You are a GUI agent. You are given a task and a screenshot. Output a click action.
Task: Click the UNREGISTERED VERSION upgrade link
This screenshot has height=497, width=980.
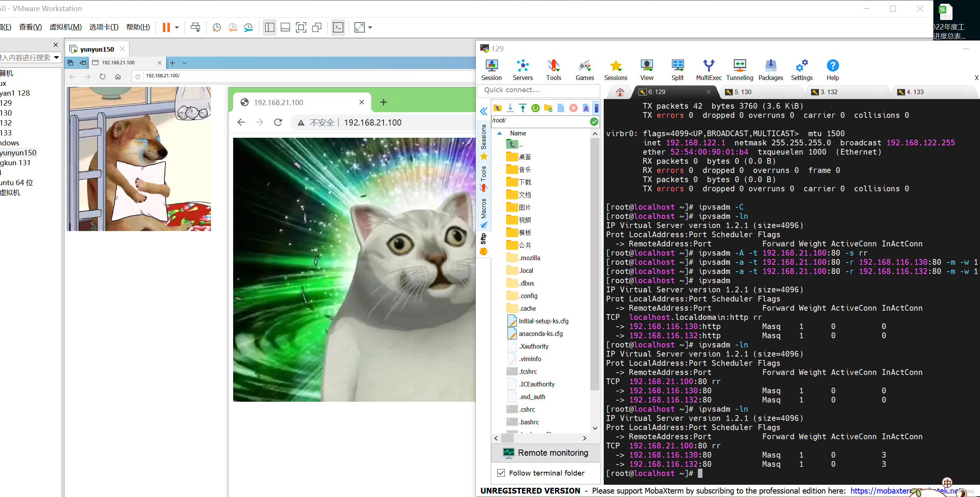(907, 490)
